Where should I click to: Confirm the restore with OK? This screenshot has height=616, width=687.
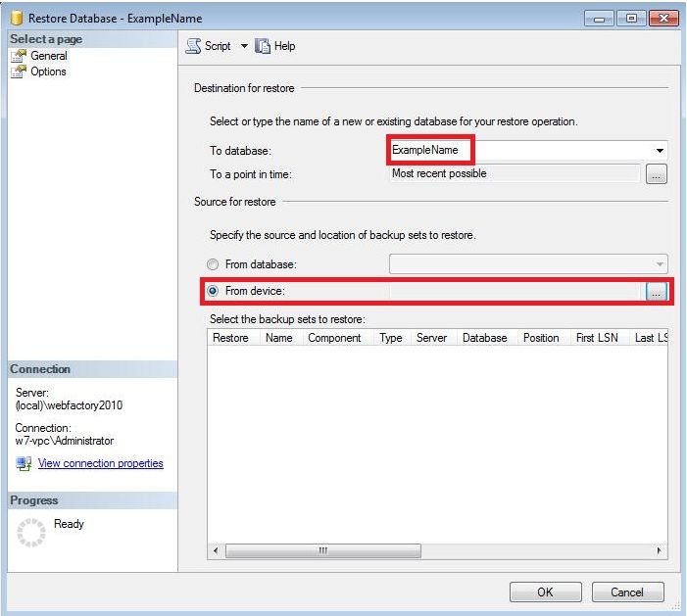click(x=546, y=592)
